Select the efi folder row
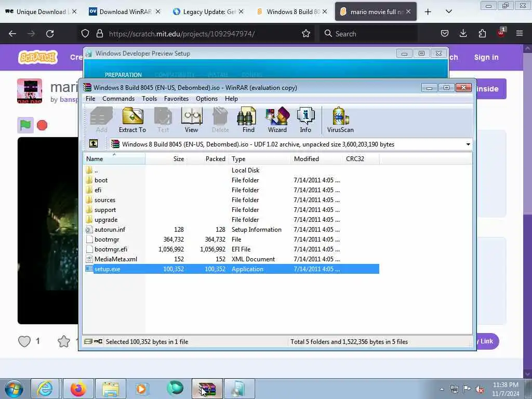Image resolution: width=532 pixels, height=399 pixels. (231, 190)
